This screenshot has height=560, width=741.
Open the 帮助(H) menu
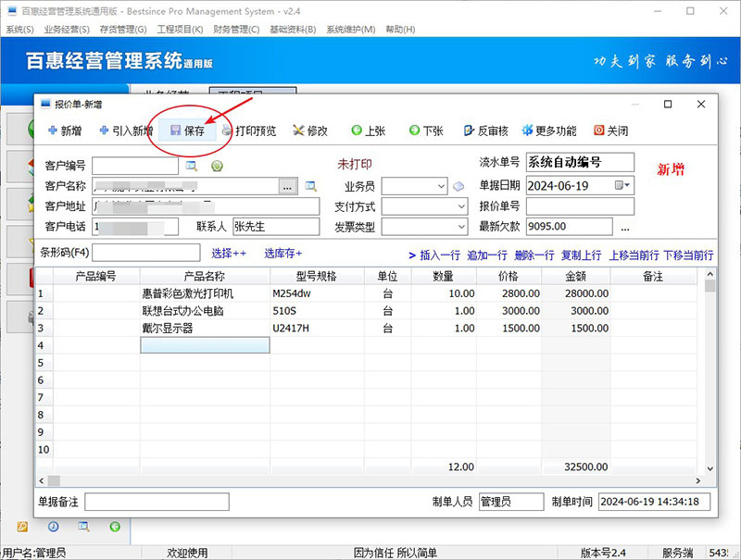(x=400, y=30)
